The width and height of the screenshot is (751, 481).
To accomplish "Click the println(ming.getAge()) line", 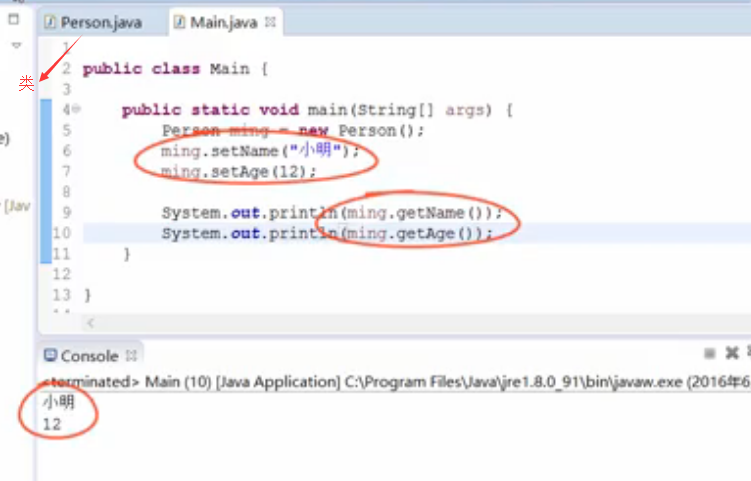I will [x=327, y=233].
